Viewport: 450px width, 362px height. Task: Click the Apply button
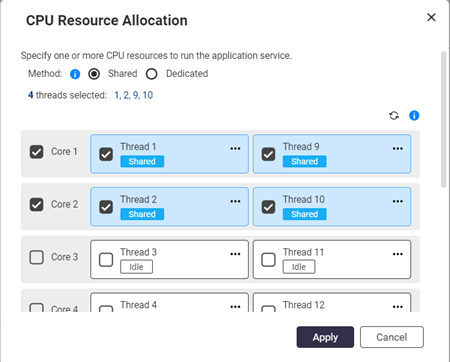tap(325, 337)
